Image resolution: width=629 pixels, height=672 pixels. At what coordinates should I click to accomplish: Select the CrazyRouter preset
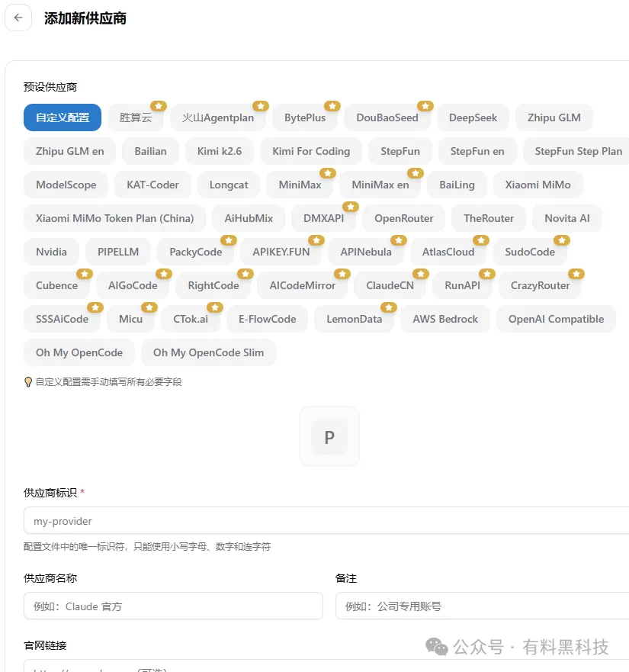coord(541,285)
